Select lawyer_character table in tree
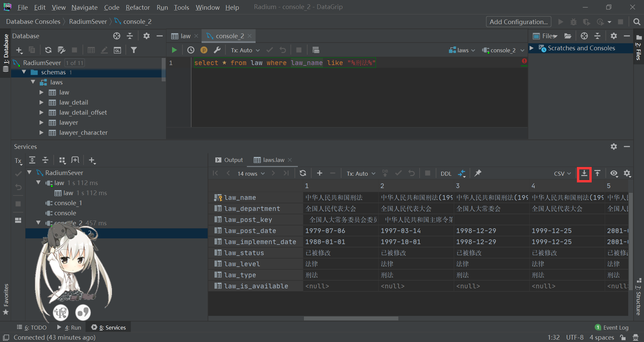 tap(84, 132)
